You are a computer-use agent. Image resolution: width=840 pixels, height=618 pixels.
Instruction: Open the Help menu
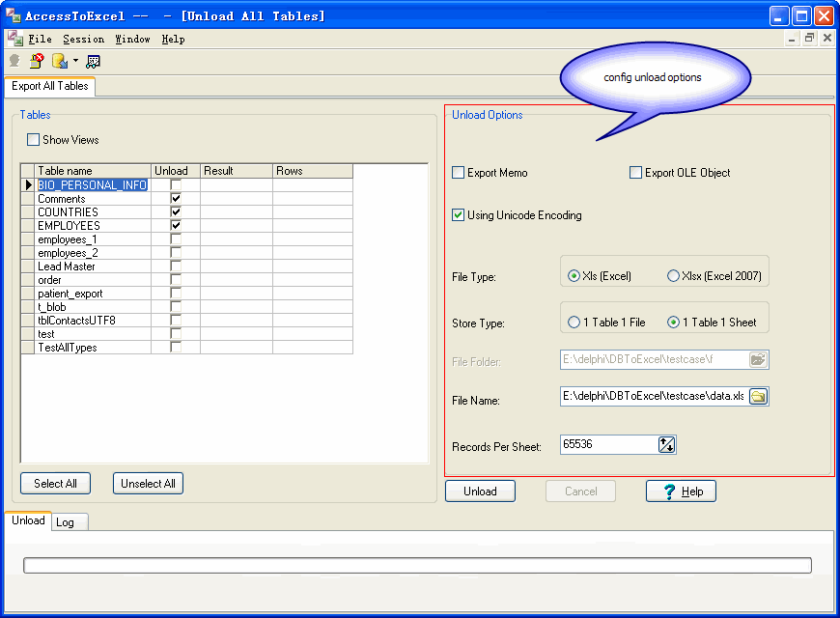click(173, 40)
